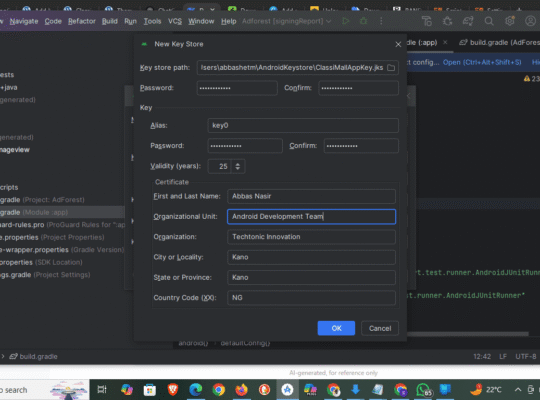This screenshot has height=400, width=540.
Task: Click the Validity years value field
Action: coord(220,166)
